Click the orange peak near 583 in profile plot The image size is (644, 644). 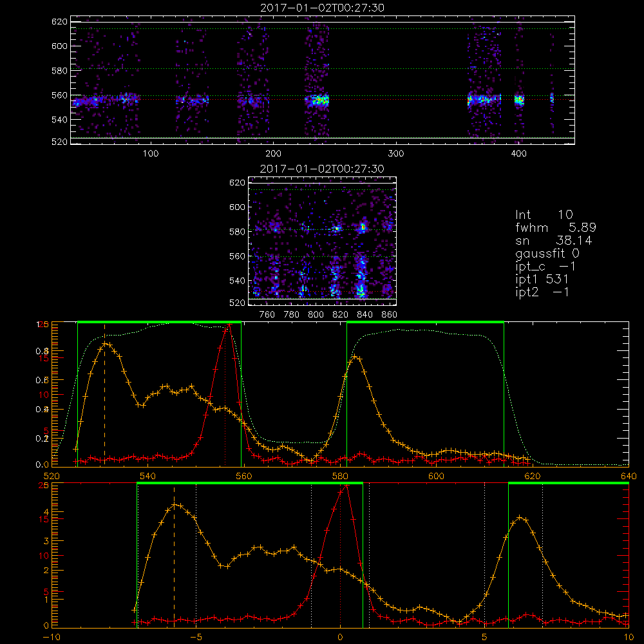pyautogui.click(x=355, y=357)
